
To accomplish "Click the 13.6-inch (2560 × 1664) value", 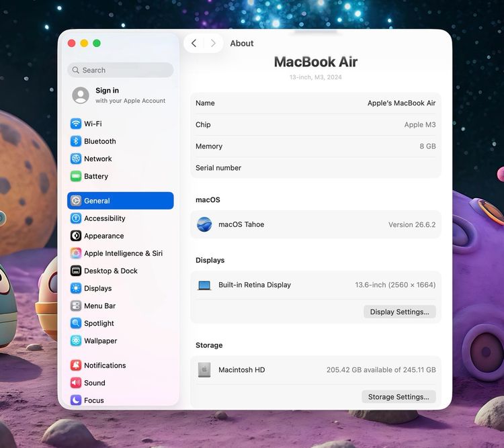I will [x=395, y=285].
